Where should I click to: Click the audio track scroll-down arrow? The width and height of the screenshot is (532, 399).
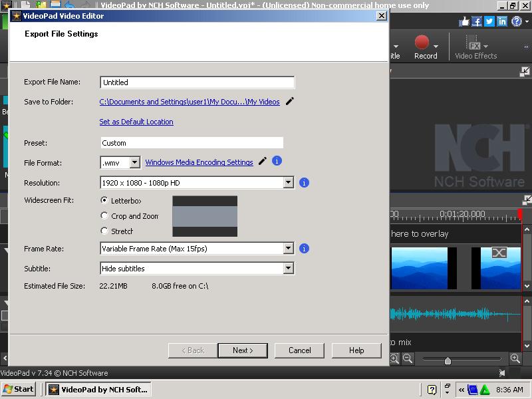pos(527,346)
